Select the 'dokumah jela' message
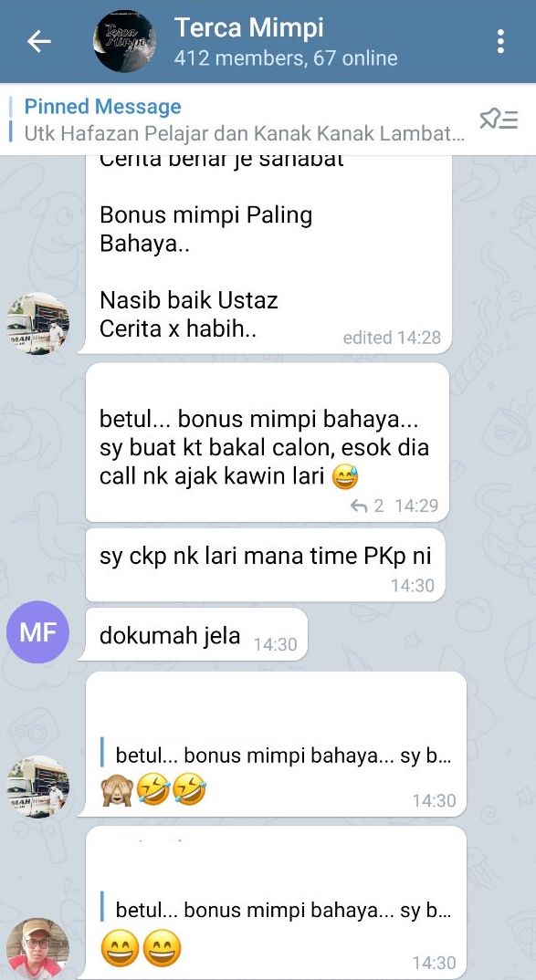The height and width of the screenshot is (980, 536). click(x=193, y=634)
